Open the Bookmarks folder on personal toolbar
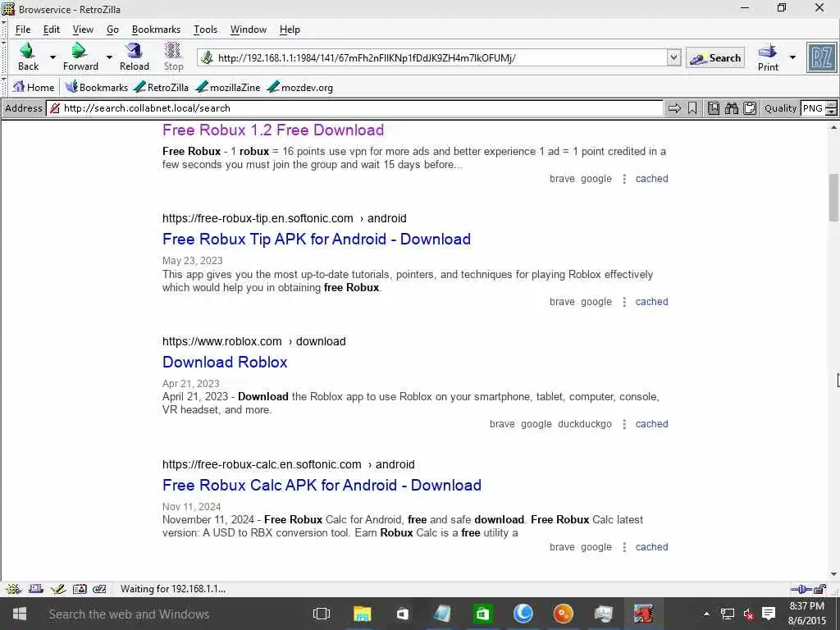This screenshot has height=630, width=840. [x=97, y=87]
